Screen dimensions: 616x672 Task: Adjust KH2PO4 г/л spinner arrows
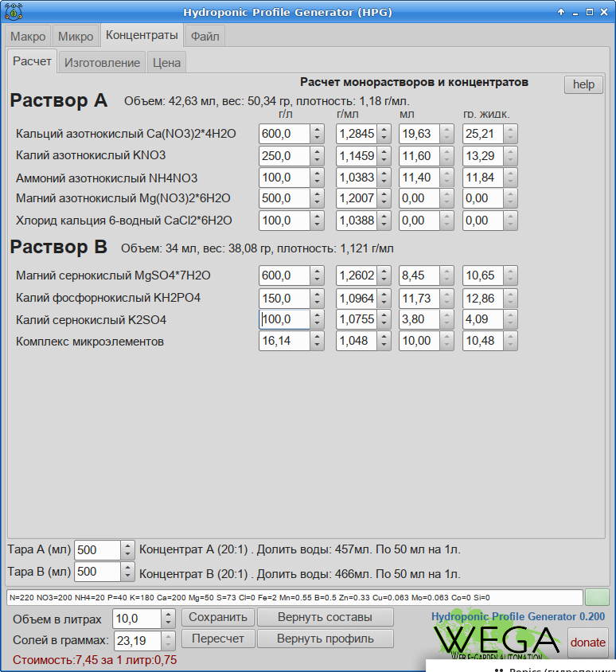pyautogui.click(x=317, y=299)
